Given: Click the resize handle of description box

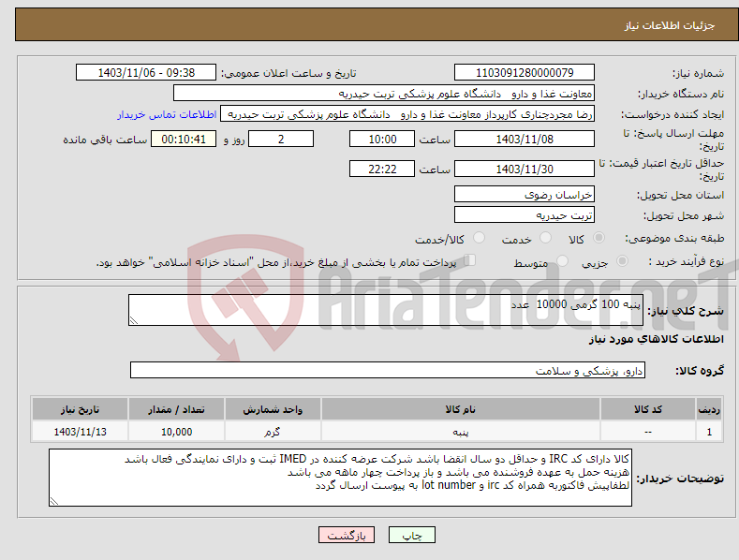Looking at the screenshot, I should 134,320.
